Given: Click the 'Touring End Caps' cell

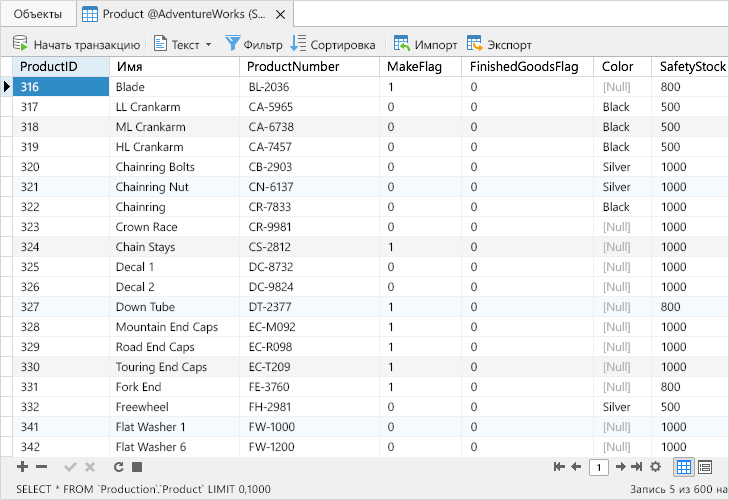Looking at the screenshot, I should coord(174,367).
